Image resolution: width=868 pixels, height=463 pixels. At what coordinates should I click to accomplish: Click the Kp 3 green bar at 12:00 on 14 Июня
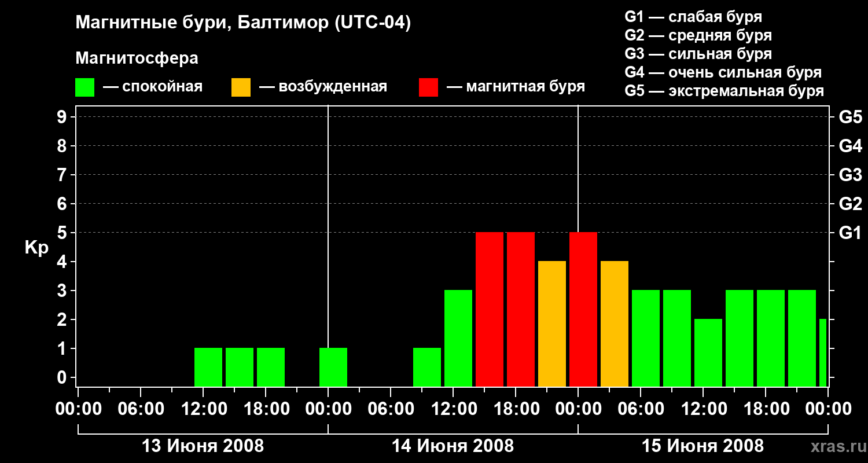[458, 338]
